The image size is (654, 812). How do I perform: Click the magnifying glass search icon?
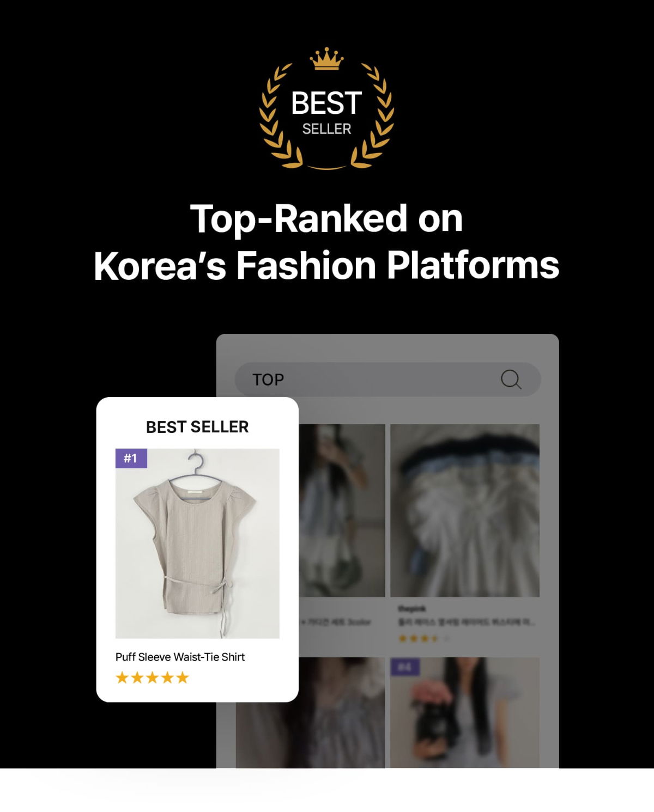point(511,380)
